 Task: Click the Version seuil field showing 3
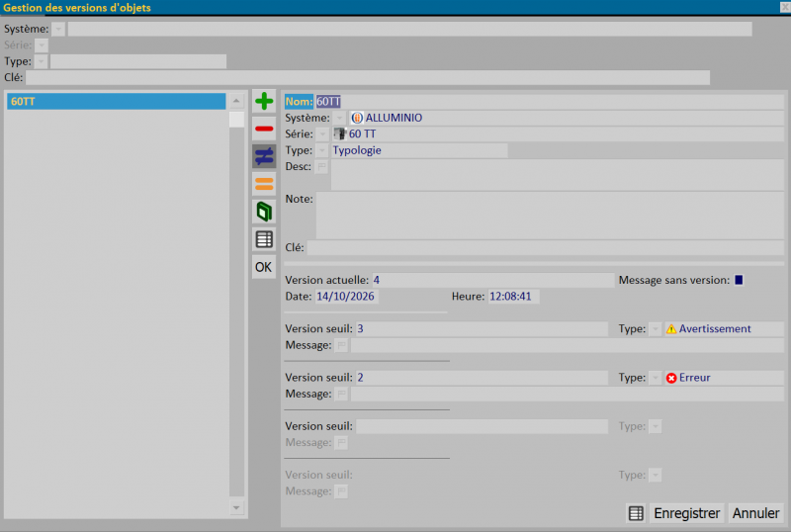point(482,329)
